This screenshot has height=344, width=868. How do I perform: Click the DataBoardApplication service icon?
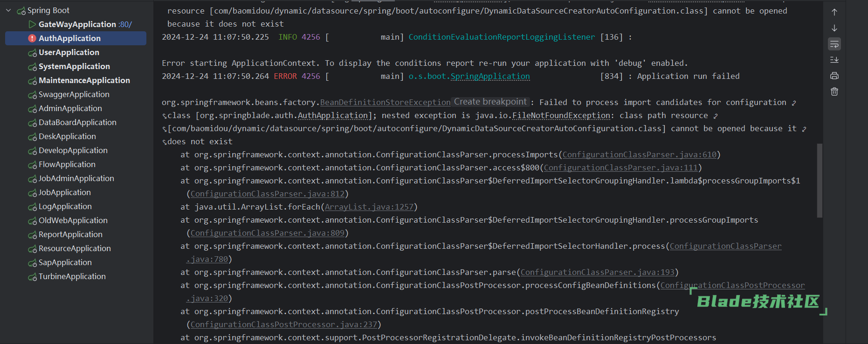click(32, 123)
